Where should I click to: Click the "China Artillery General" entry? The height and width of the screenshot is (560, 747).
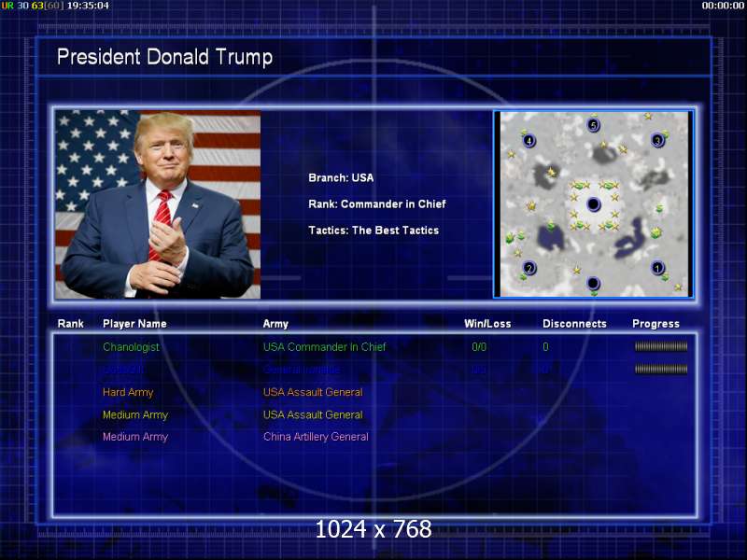316,437
